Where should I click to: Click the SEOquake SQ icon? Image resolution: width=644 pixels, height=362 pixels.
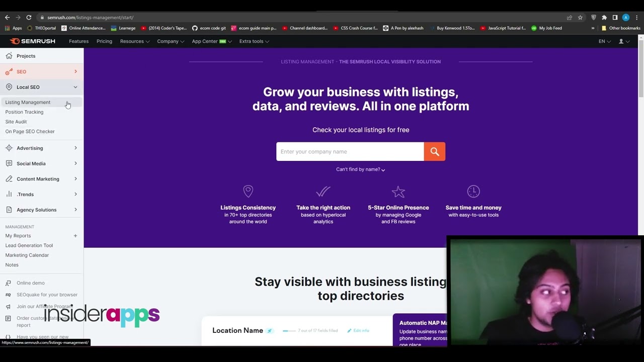tap(8, 295)
